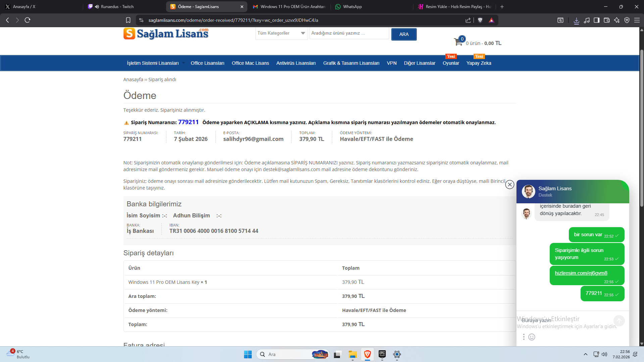The image size is (644, 362).
Task: Open the clock and date in taskbar
Action: pyautogui.click(x=621, y=354)
